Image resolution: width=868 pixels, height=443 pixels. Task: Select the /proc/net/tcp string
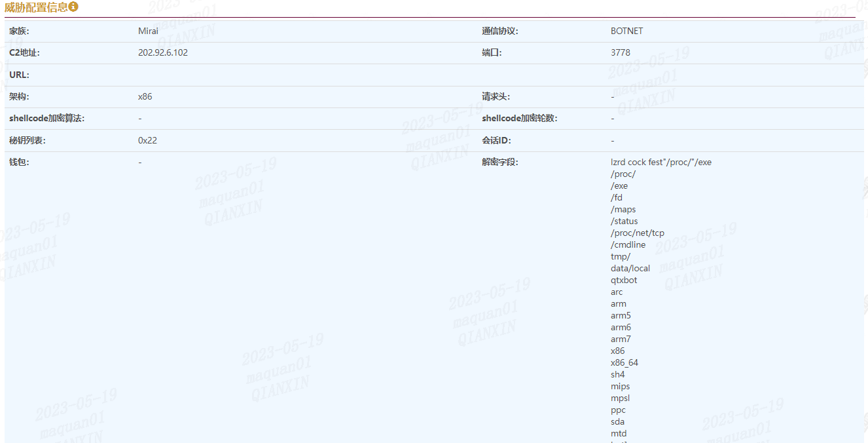638,233
